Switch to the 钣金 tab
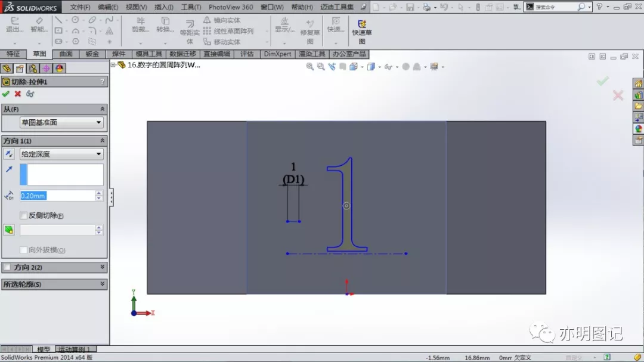 pyautogui.click(x=92, y=54)
